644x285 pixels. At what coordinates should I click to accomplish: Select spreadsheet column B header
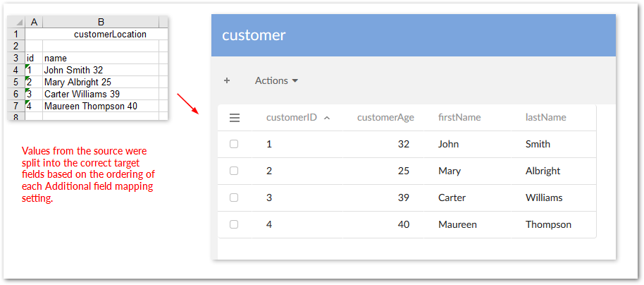(101, 22)
